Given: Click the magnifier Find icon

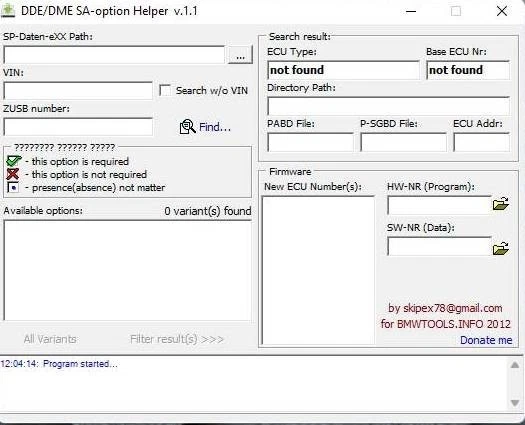Looking at the screenshot, I should pos(188,127).
